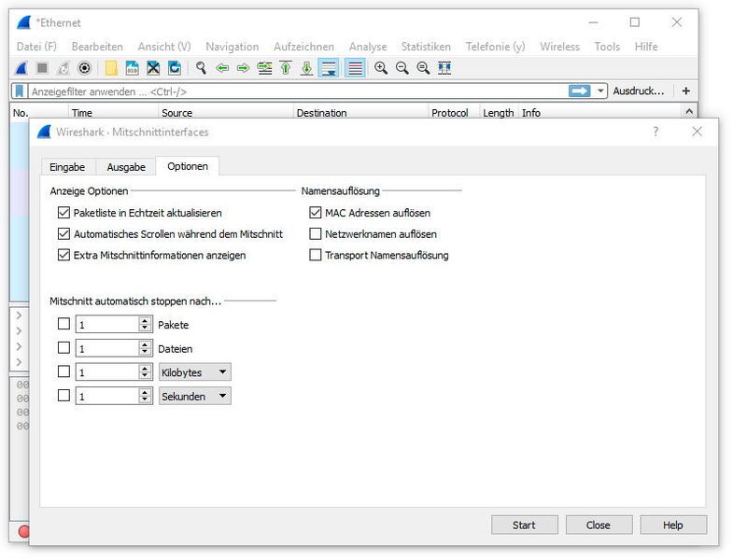Click the stop capture square icon
The image size is (733, 560).
tap(42, 68)
